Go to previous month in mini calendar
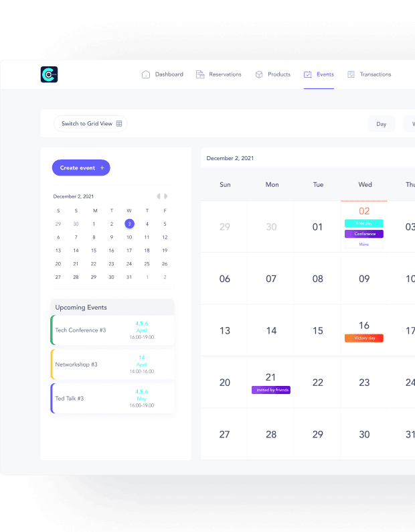The image size is (415, 532). [159, 196]
